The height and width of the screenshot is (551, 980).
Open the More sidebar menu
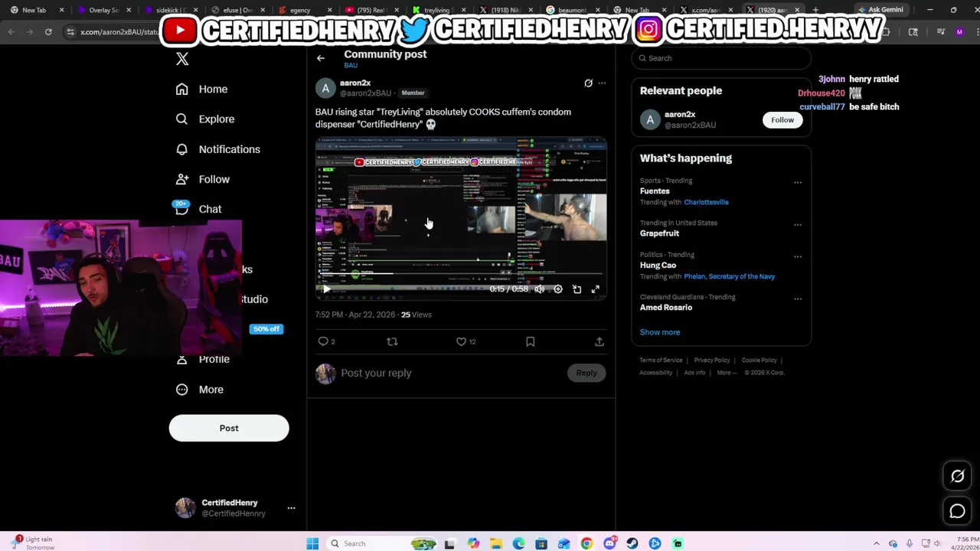[199, 390]
